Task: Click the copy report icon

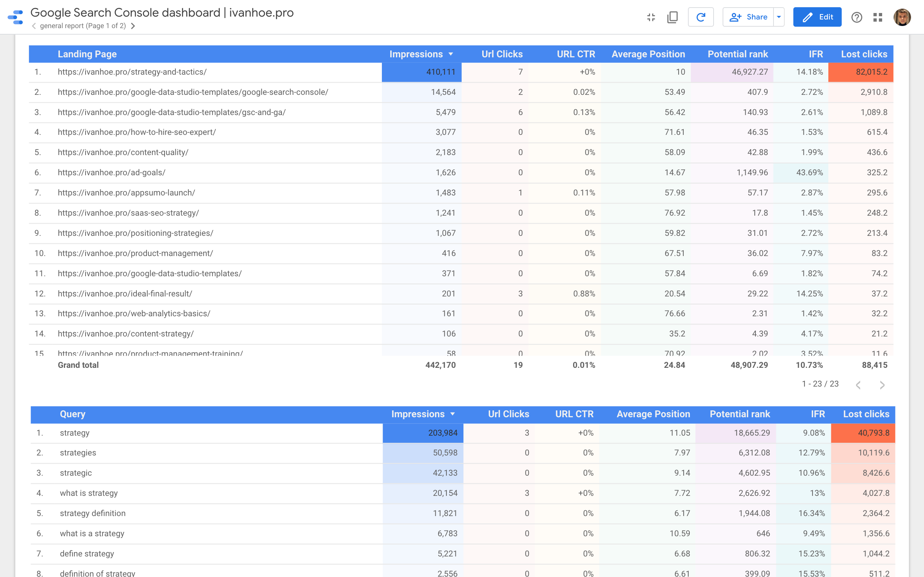Action: tap(672, 17)
